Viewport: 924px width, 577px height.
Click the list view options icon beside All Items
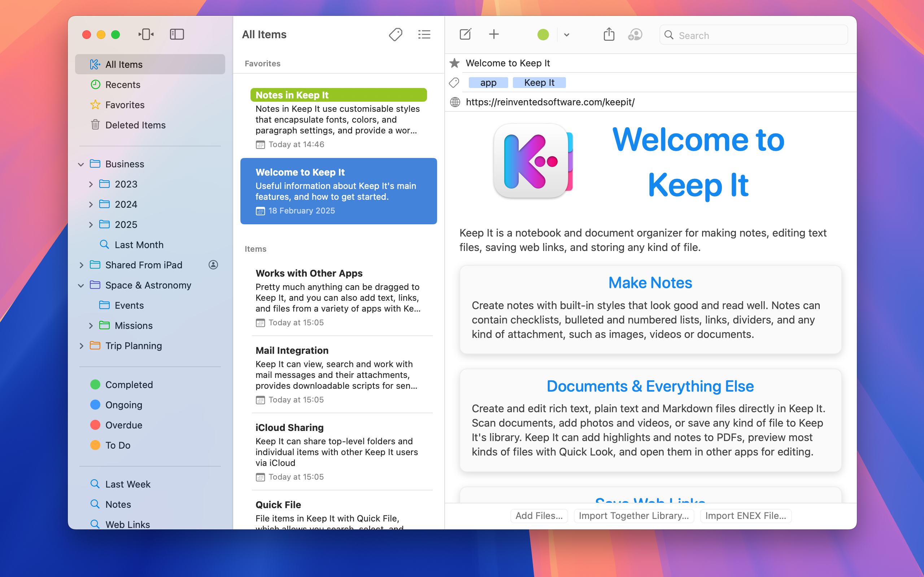pos(424,34)
